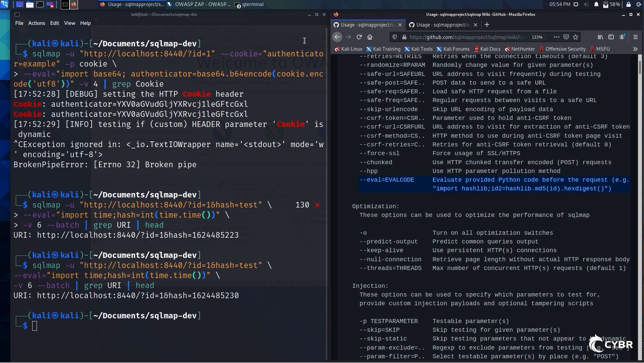Open terminal Actions menu
The width and height of the screenshot is (644, 363).
pyautogui.click(x=37, y=23)
